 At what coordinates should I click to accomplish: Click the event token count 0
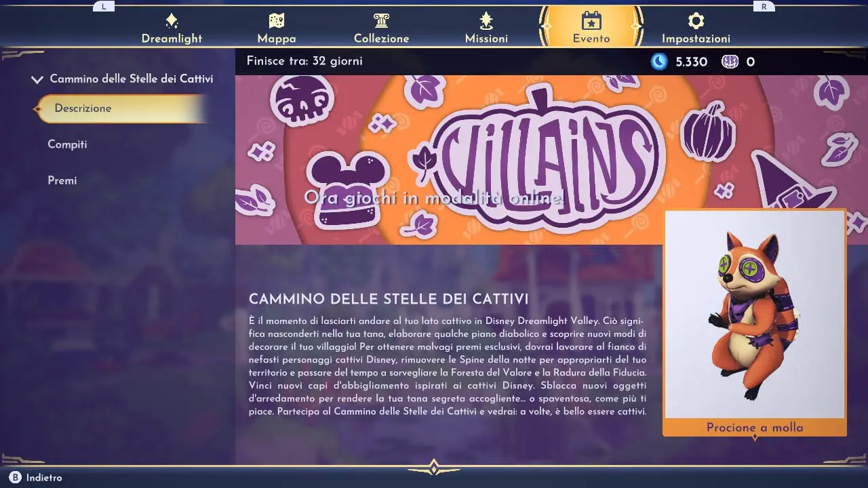[750, 62]
